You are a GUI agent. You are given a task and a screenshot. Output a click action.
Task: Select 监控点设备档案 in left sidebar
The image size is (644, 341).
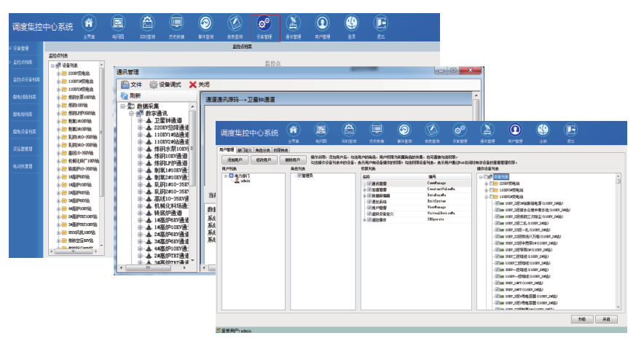coord(25,79)
